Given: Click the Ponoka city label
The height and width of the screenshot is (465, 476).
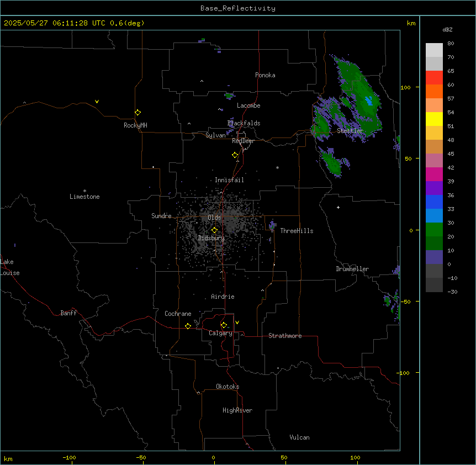Looking at the screenshot, I should pyautogui.click(x=265, y=75).
